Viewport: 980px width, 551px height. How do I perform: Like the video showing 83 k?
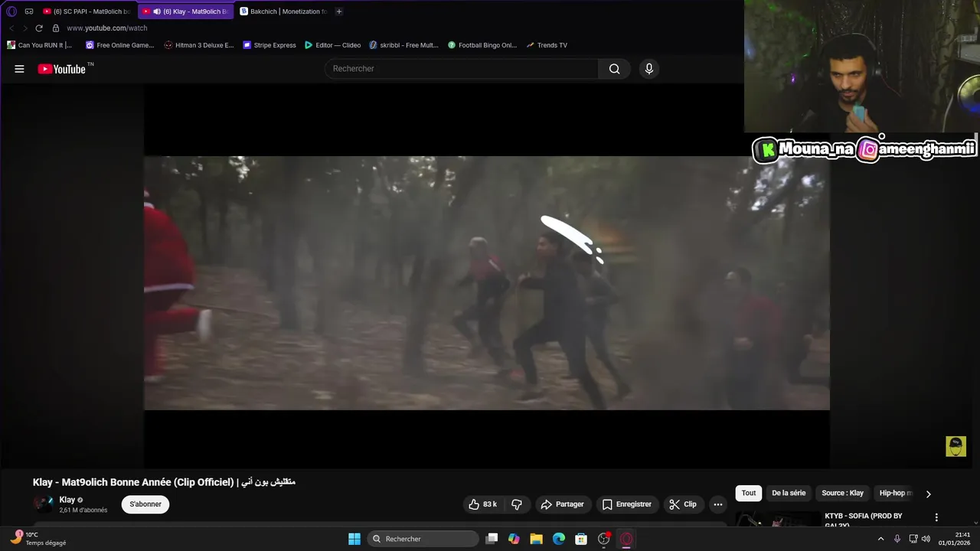pyautogui.click(x=482, y=504)
